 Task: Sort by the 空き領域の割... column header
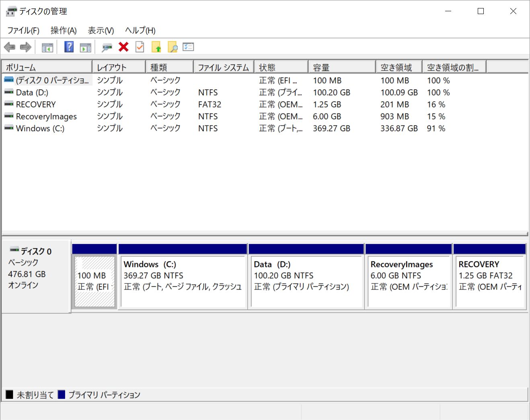454,67
